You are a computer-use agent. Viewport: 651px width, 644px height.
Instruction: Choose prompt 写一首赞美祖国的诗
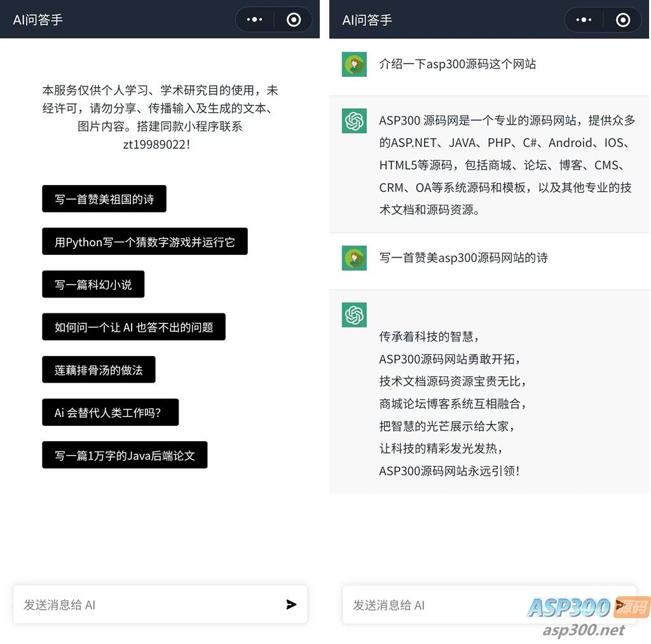104,199
